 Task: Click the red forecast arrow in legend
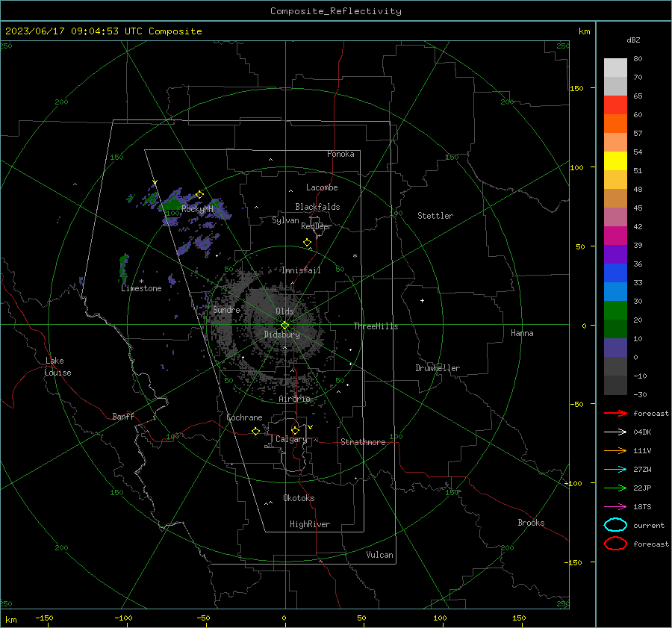point(615,413)
